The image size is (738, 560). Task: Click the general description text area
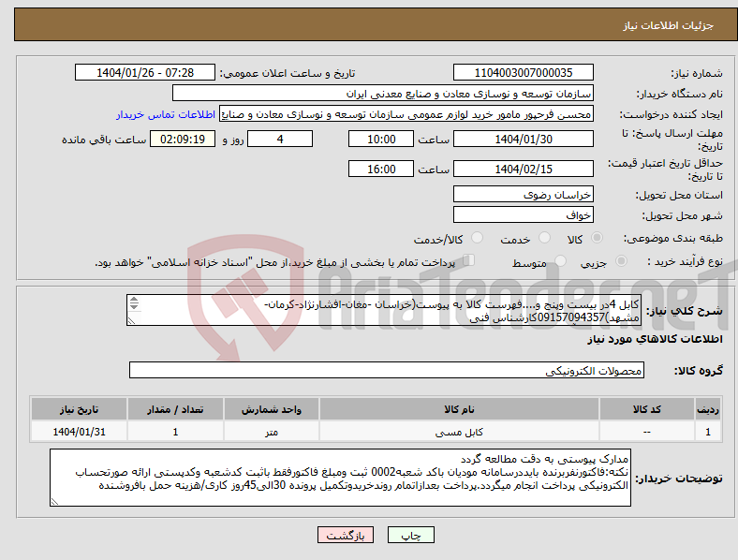pos(384,310)
